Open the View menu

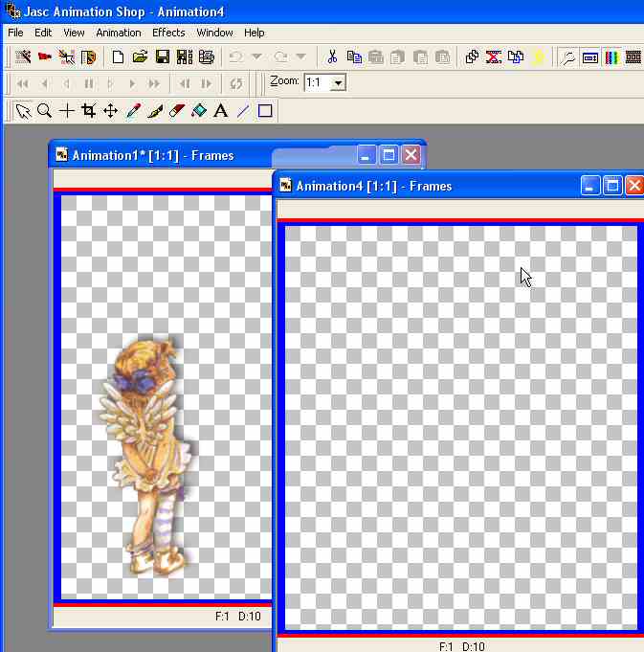pos(74,33)
